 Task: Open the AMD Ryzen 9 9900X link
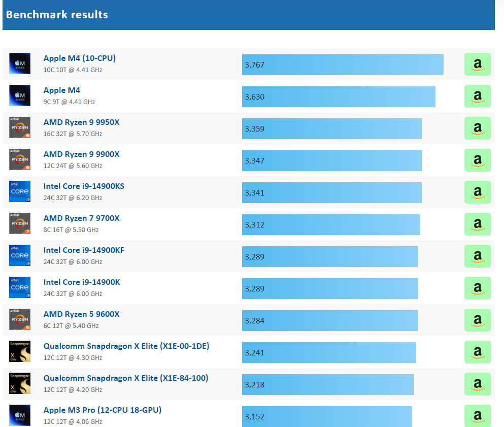click(x=81, y=154)
